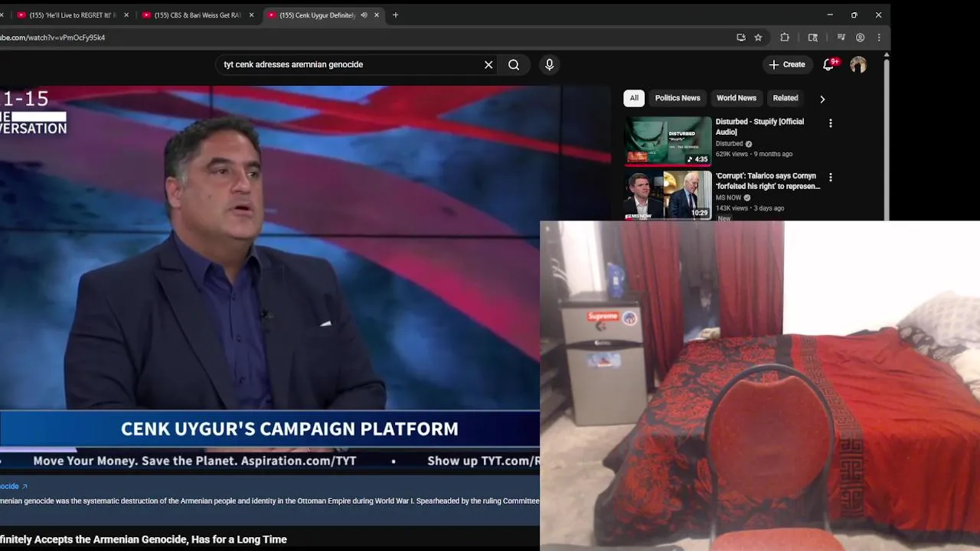The height and width of the screenshot is (551, 980).
Task: Switch to the CBS & Bari Weiss tab
Action: point(196,15)
